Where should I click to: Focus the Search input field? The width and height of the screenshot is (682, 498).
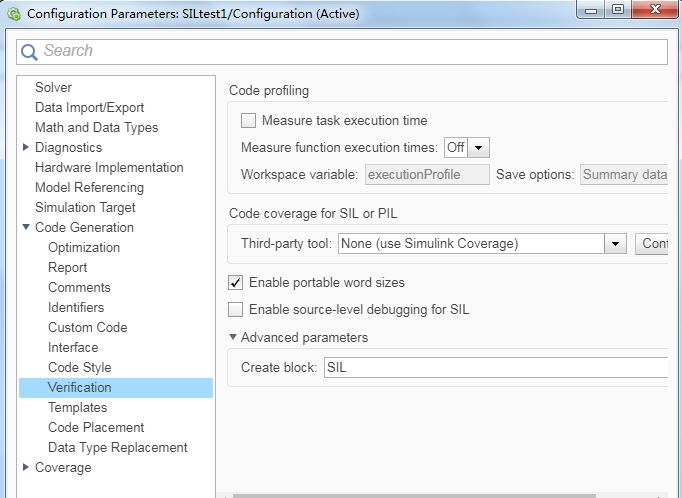tap(342, 52)
